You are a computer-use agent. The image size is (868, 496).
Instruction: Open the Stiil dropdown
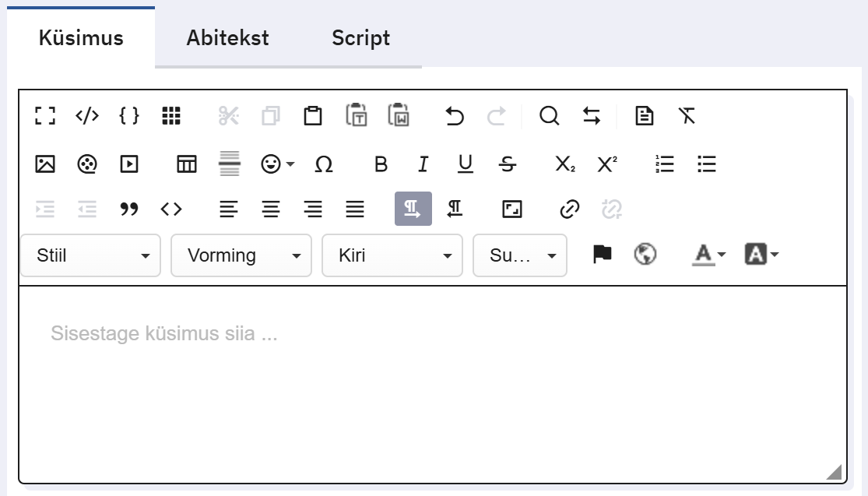tap(90, 255)
